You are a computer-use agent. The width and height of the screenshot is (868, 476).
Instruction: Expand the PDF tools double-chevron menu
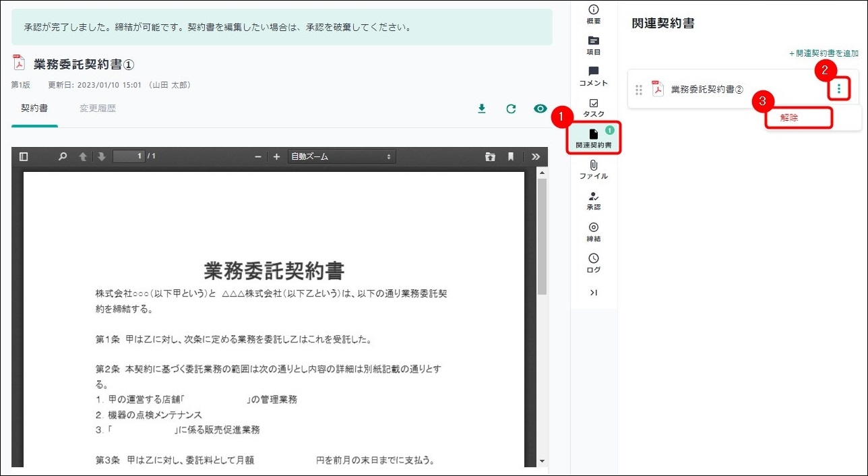[x=535, y=156]
